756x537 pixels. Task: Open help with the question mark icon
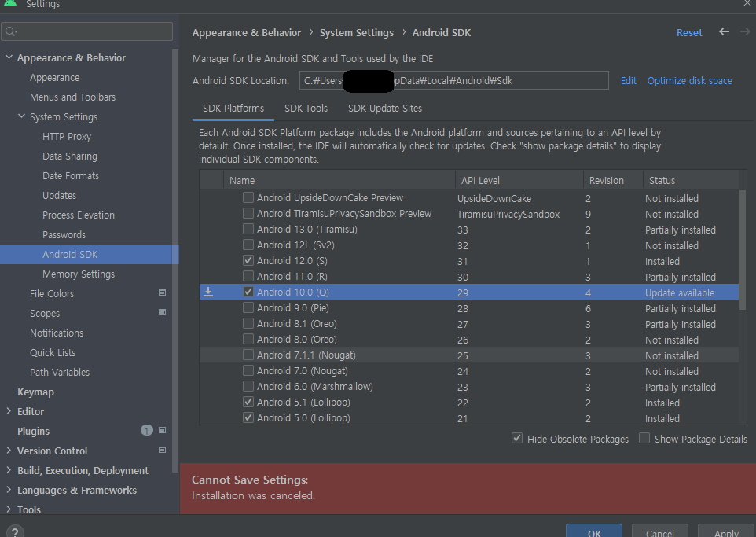15,531
